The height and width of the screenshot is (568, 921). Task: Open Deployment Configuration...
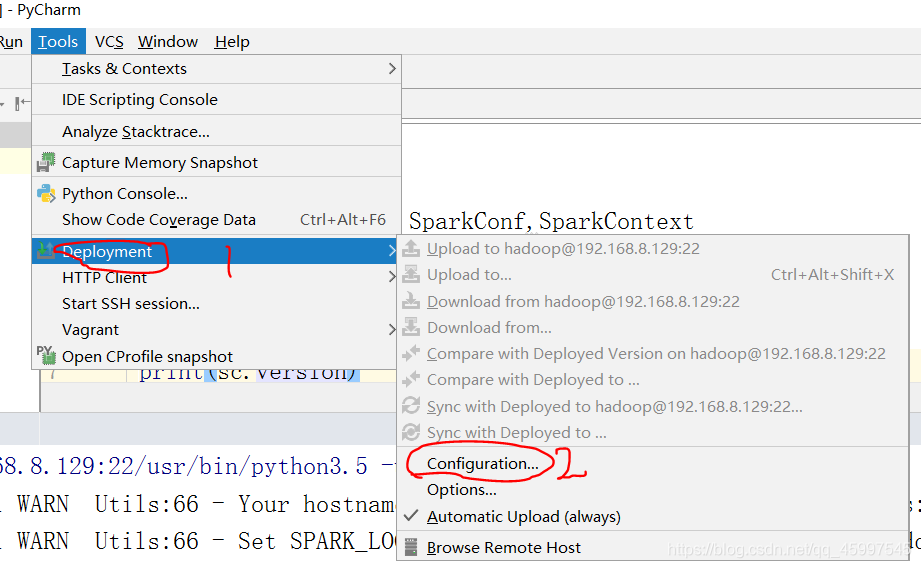653,463
